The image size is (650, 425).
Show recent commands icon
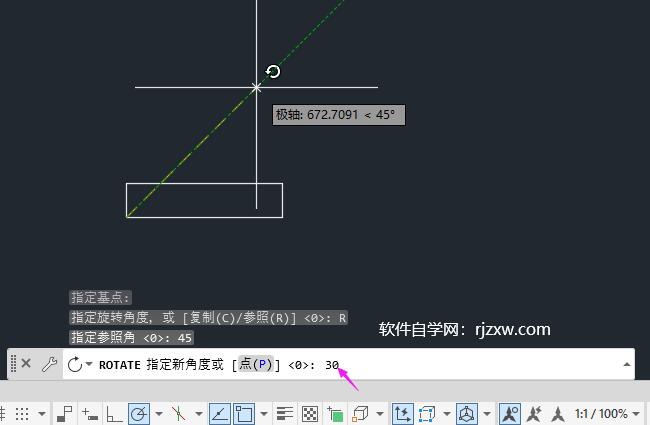point(75,364)
